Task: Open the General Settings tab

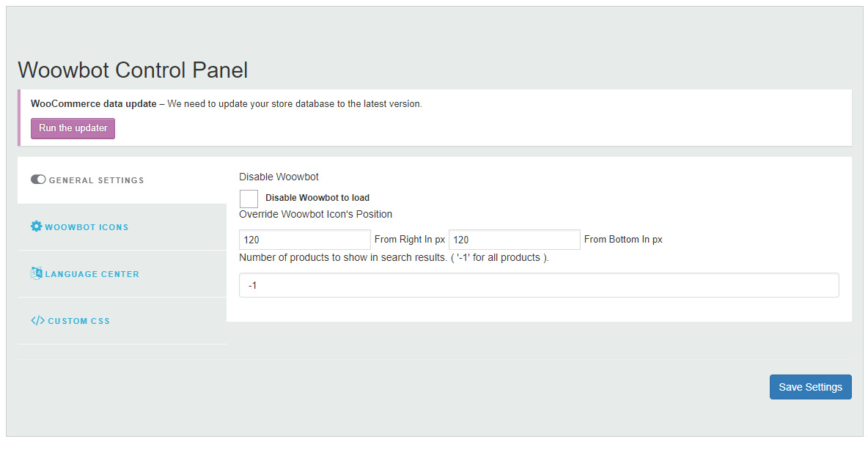Action: pos(96,180)
